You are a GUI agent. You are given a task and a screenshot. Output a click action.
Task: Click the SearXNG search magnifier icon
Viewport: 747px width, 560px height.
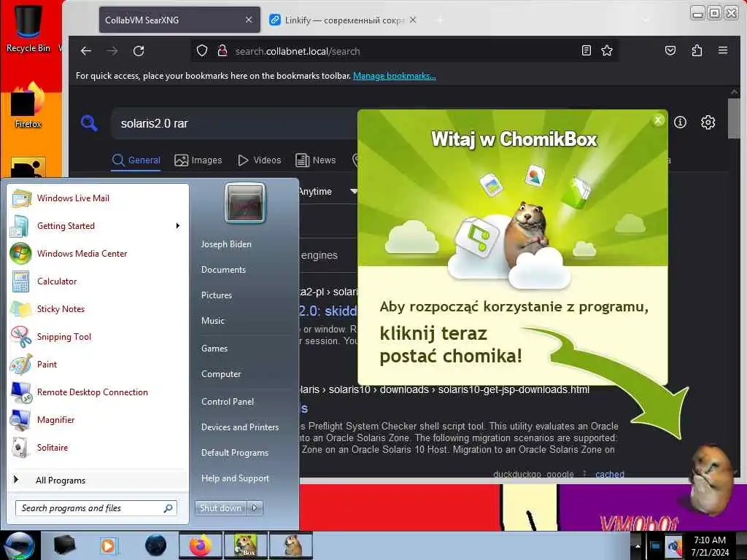[x=89, y=123]
